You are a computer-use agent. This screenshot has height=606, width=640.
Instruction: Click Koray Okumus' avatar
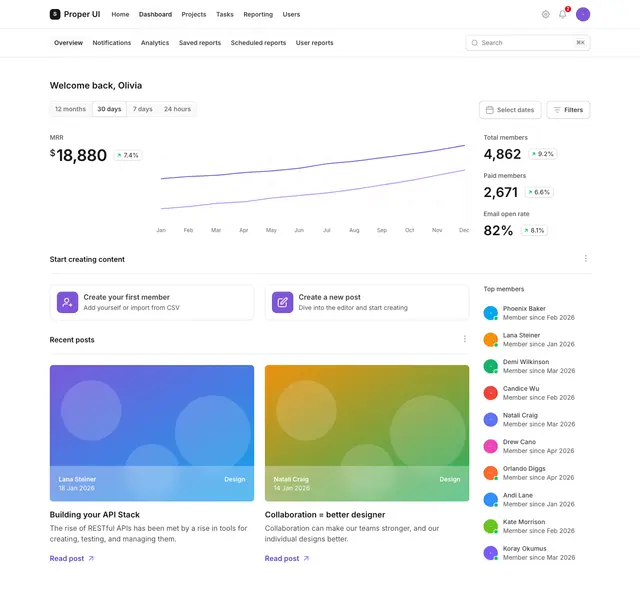[x=491, y=553]
